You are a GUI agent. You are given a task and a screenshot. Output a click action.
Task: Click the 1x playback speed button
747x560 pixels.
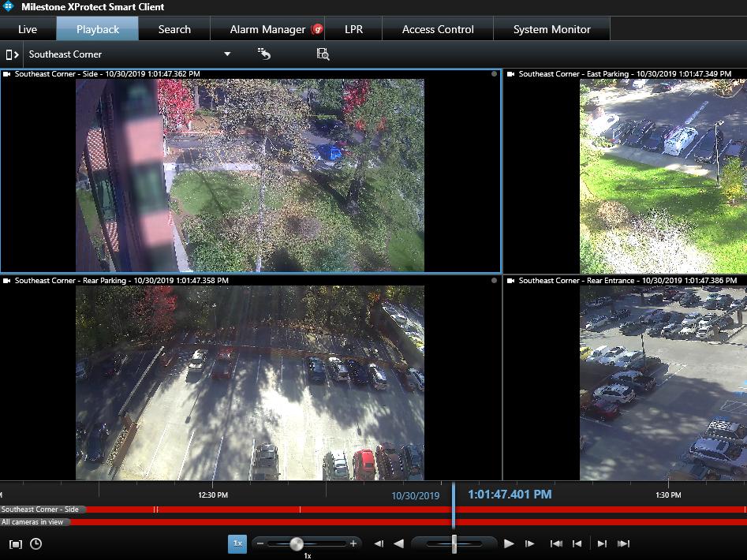coord(237,543)
